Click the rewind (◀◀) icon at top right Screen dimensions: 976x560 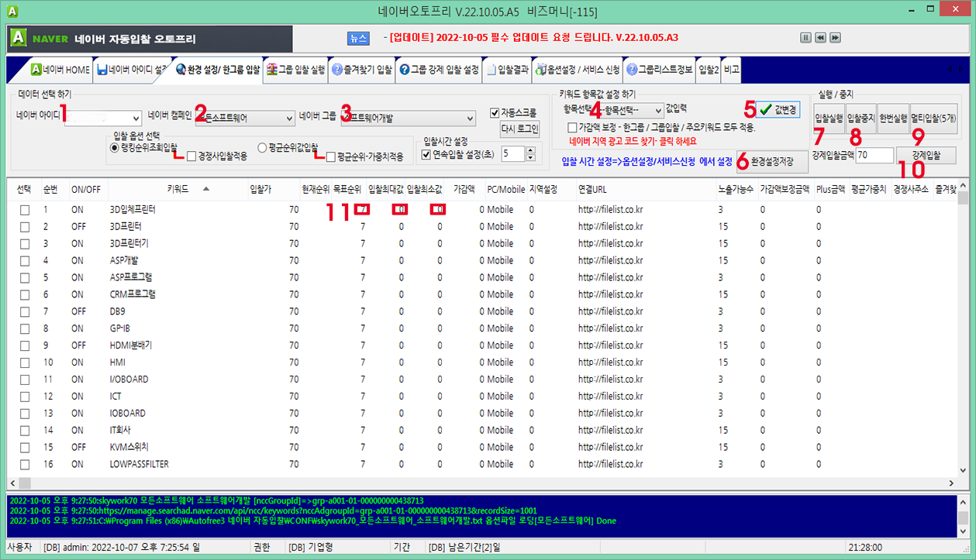[820, 36]
